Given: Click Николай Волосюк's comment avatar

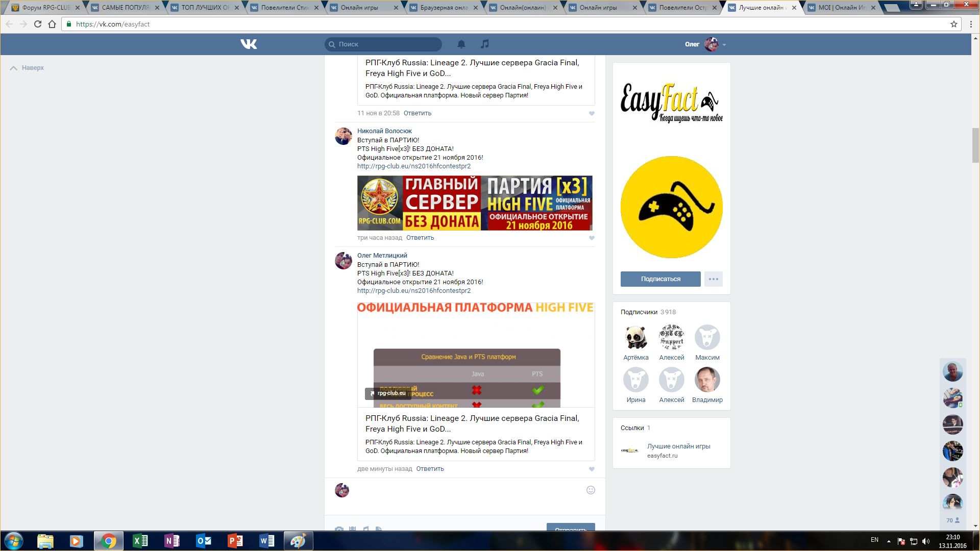Looking at the screenshot, I should 344,136.
